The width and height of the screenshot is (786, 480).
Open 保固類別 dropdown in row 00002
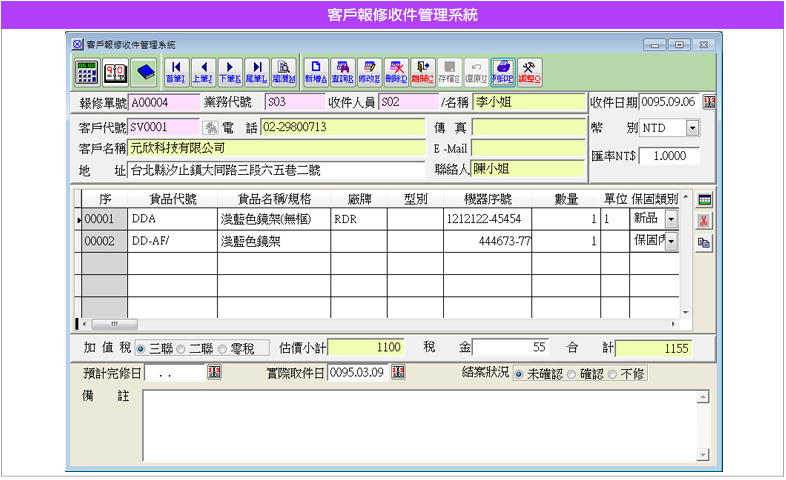671,241
